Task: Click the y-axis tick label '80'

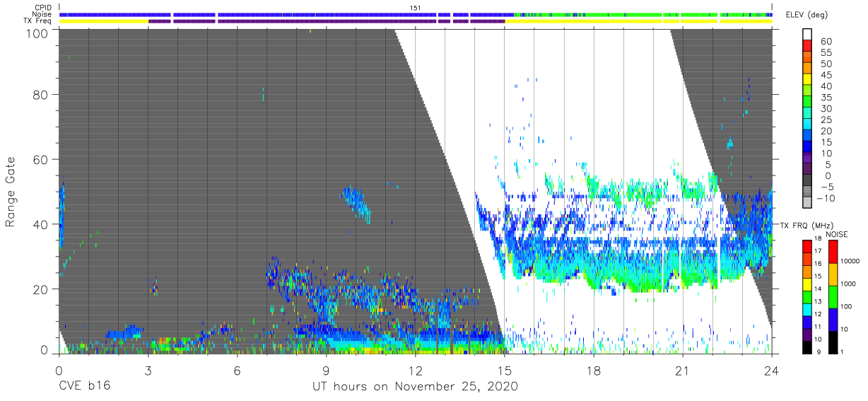Action: pyautogui.click(x=42, y=94)
